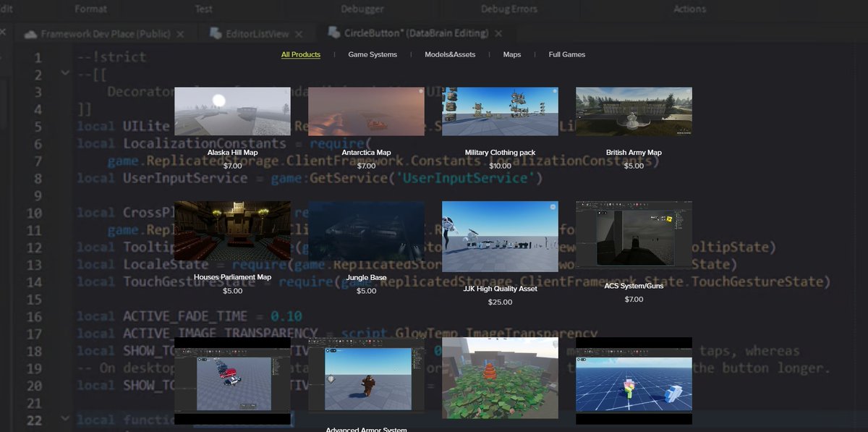Click the $25.00 price of JJK Asset
The height and width of the screenshot is (432, 868).
click(500, 302)
